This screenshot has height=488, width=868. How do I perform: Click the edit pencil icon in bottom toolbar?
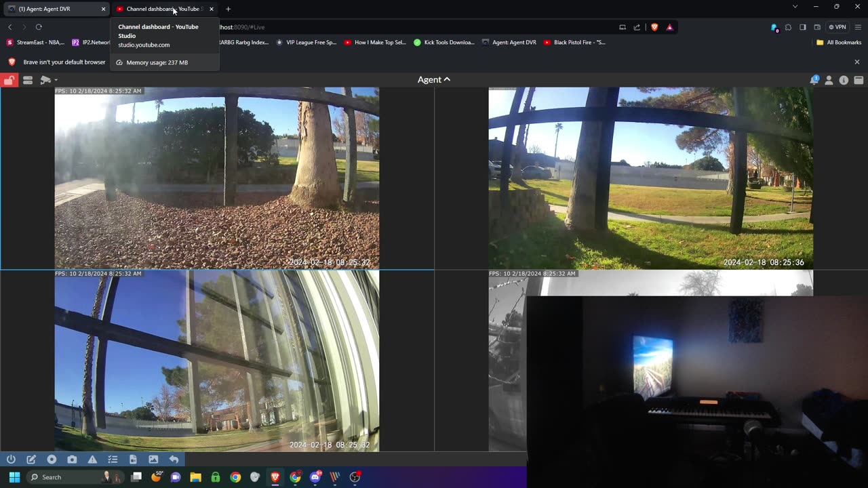[31, 460]
